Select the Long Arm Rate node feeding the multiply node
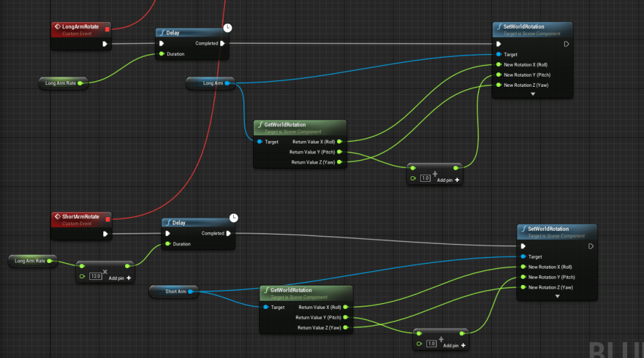The image size is (644, 358). pos(30,260)
